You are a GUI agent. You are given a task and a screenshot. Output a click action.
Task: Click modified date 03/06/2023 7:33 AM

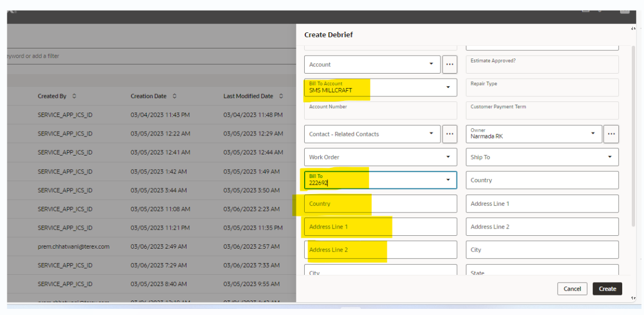pyautogui.click(x=252, y=265)
